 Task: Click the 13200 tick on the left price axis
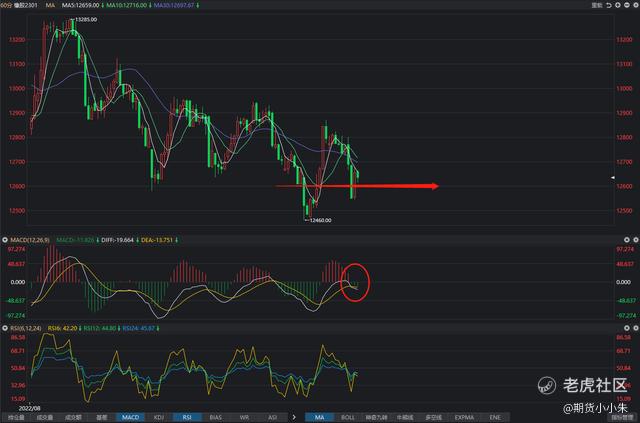pos(17,40)
